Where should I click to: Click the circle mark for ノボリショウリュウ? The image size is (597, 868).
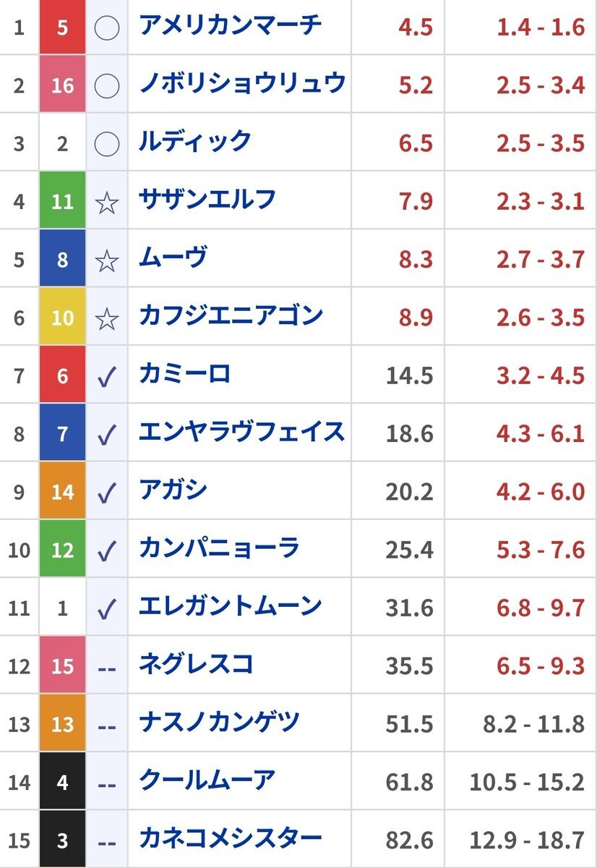(107, 86)
